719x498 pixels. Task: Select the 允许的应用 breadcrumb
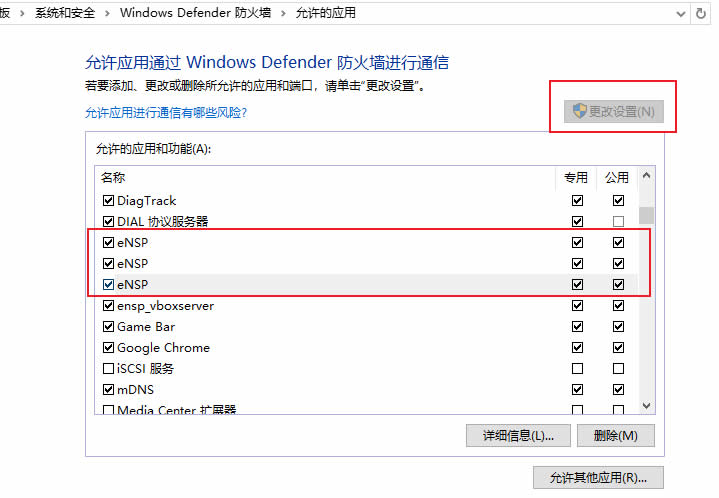coord(326,13)
